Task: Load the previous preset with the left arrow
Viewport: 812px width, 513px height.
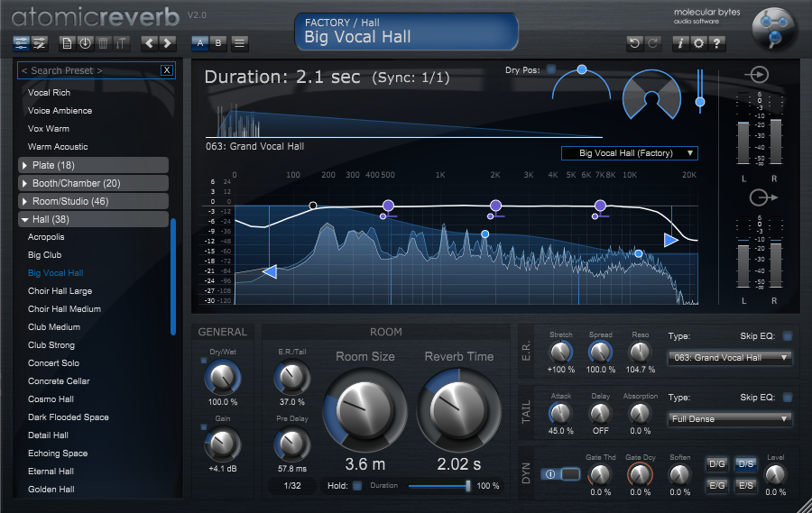Action: pyautogui.click(x=150, y=42)
